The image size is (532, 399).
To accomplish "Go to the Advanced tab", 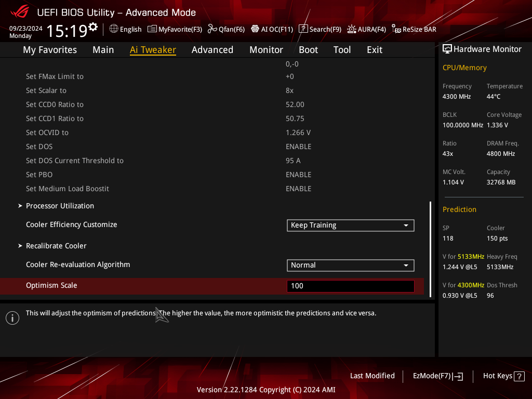I will 212,50.
